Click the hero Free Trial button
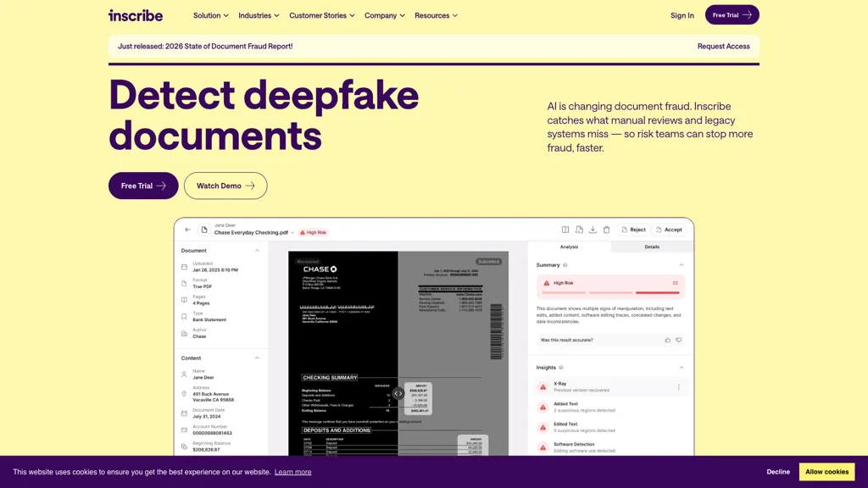Image resolution: width=868 pixels, height=488 pixels. [143, 186]
